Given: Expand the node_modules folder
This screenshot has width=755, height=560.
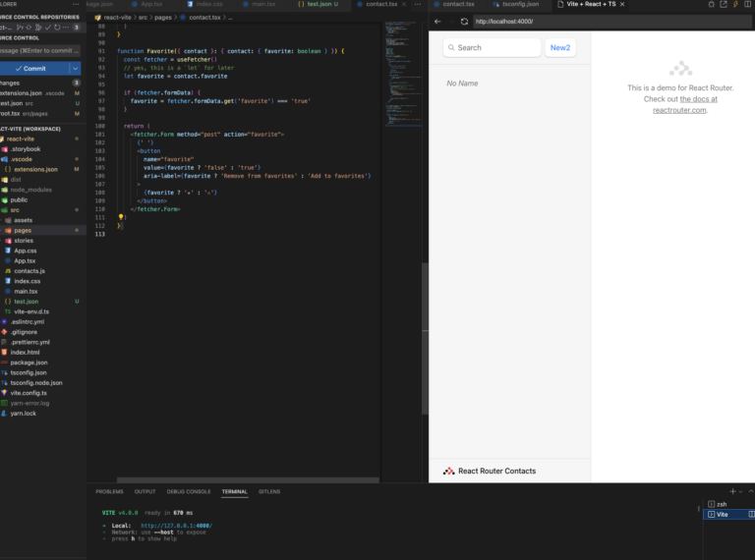Looking at the screenshot, I should pyautogui.click(x=32, y=190).
